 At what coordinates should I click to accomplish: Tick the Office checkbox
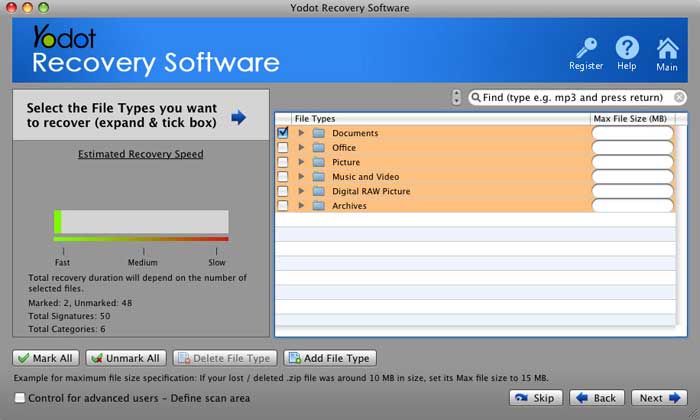(x=283, y=147)
